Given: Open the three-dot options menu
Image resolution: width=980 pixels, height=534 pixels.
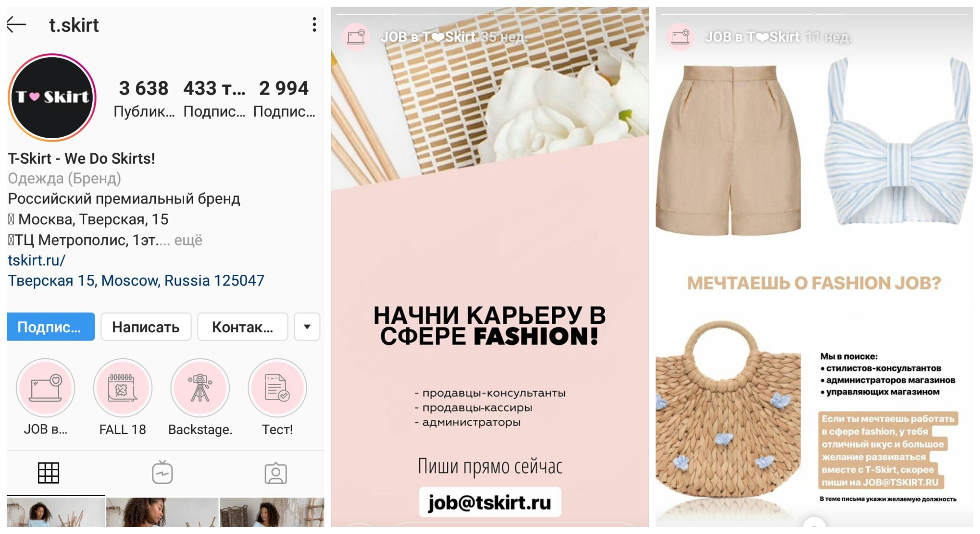Looking at the screenshot, I should click(314, 24).
